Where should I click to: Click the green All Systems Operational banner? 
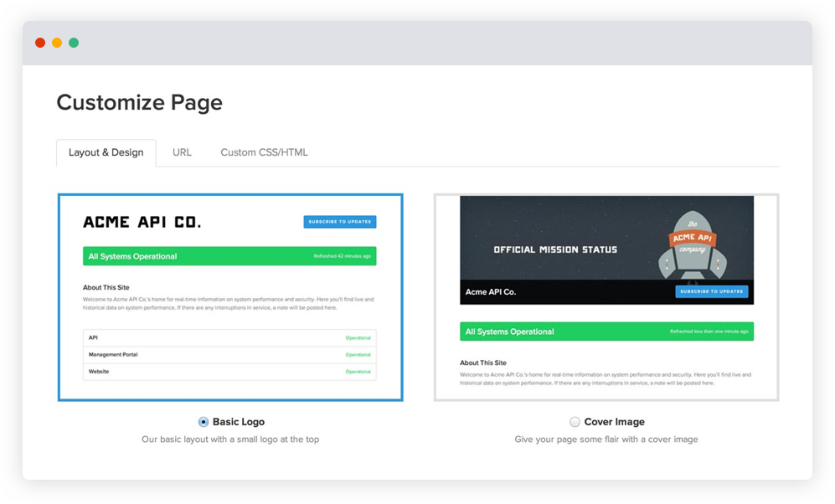pos(230,255)
